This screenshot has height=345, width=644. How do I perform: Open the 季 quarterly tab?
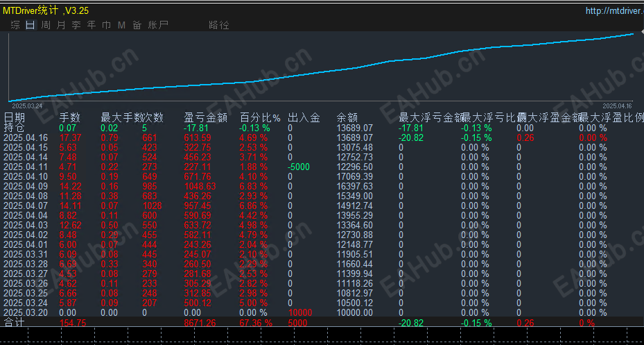click(x=76, y=26)
